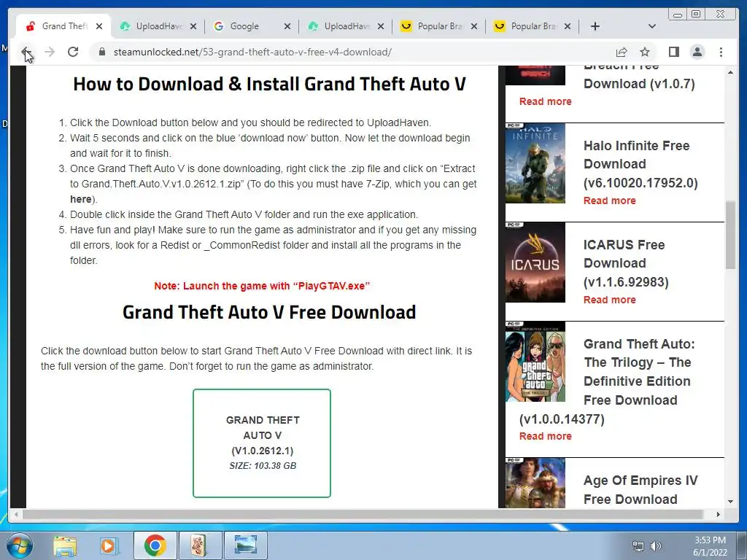The image size is (747, 560).
Task: Click Read more under Breach download
Action: (x=545, y=101)
